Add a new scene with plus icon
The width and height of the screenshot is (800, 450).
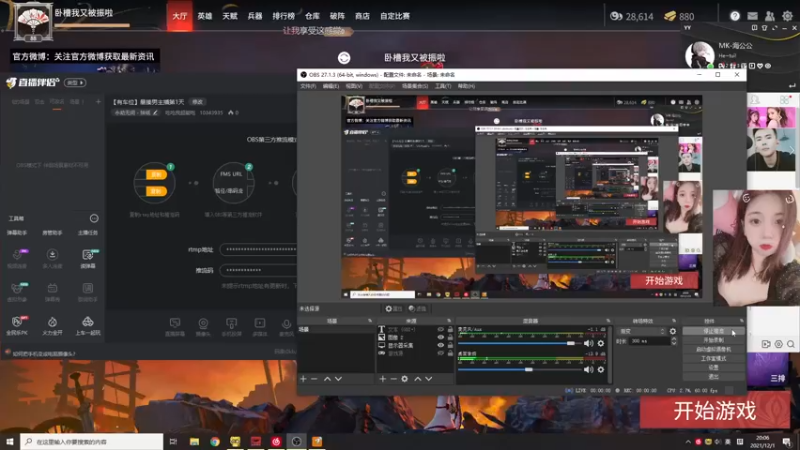303,379
